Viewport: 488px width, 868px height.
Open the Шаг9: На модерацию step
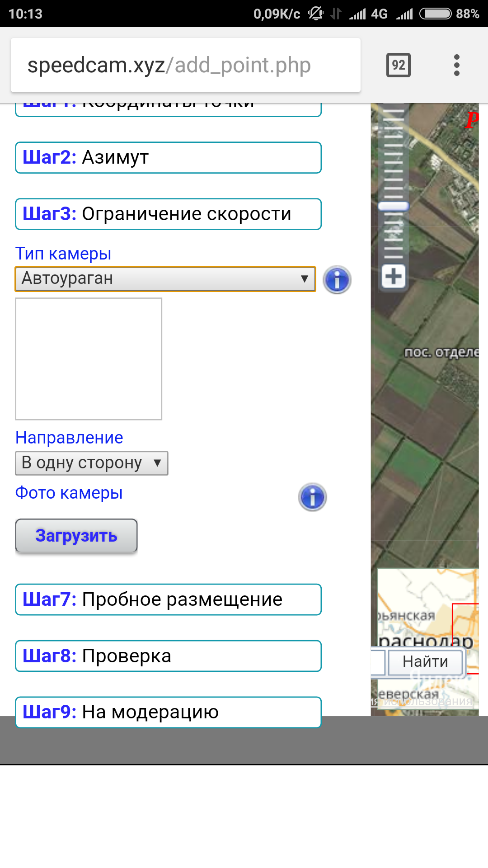(x=168, y=712)
